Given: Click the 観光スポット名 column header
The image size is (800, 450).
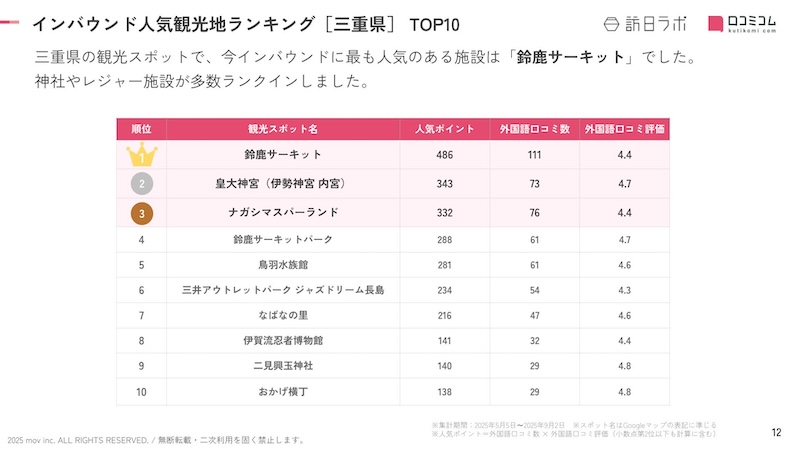Looking at the screenshot, I should 283,129.
